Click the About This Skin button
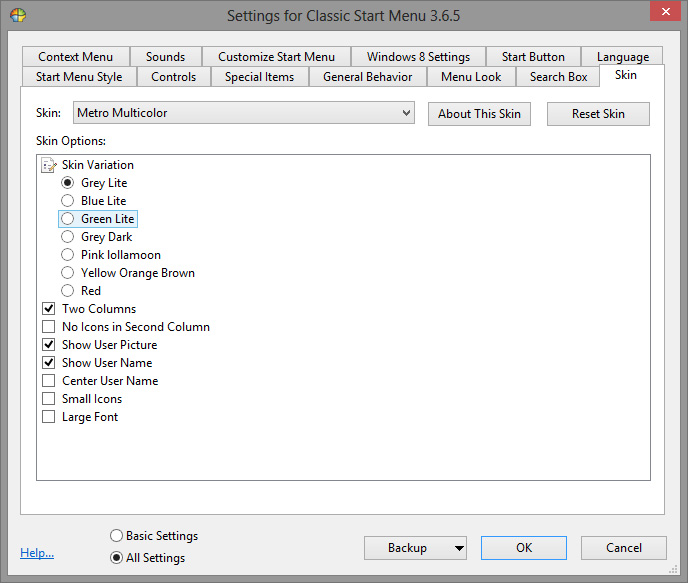 point(479,114)
